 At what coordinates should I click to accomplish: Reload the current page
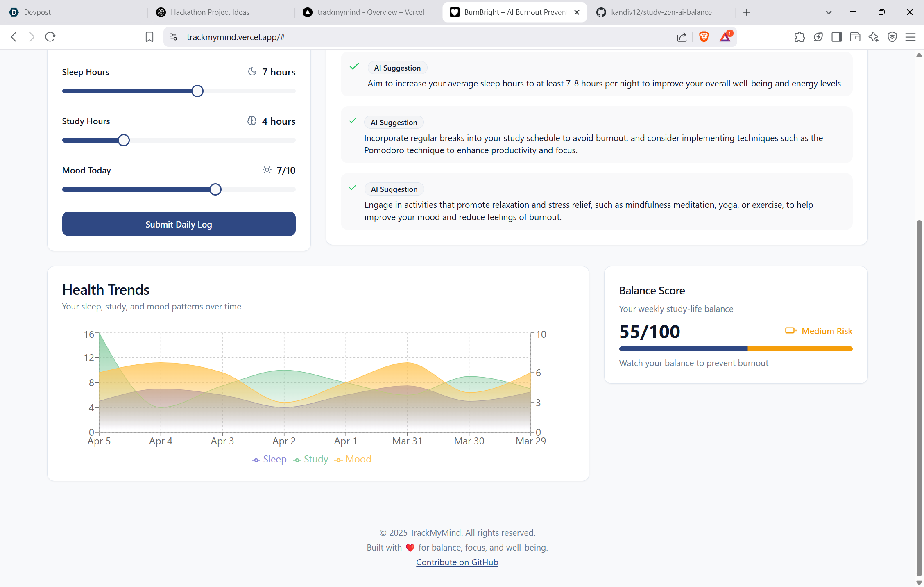tap(50, 37)
